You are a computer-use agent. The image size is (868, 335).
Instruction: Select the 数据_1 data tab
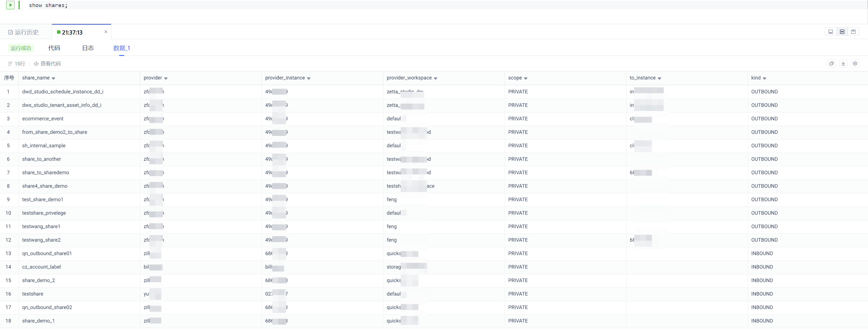(x=121, y=48)
